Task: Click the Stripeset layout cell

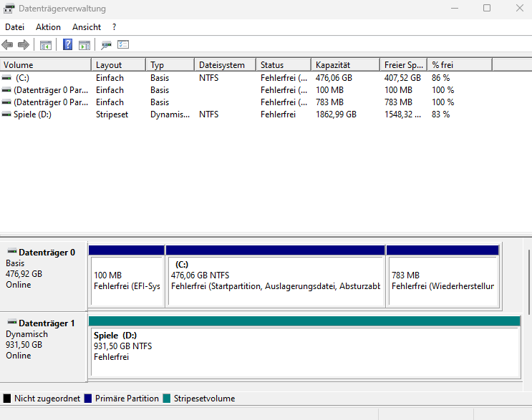Action: 112,114
